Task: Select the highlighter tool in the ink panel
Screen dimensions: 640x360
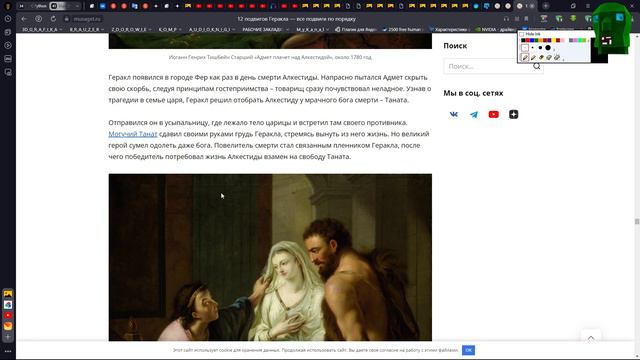Action: click(x=542, y=58)
